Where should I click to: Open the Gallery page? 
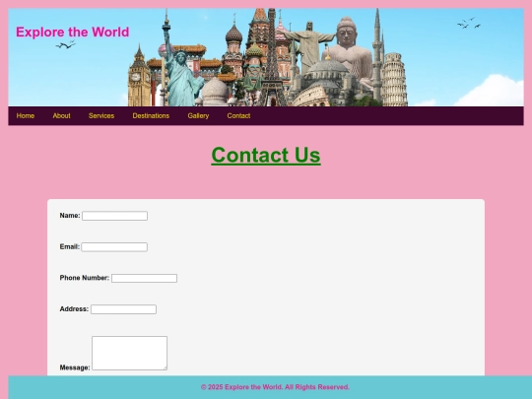coord(198,116)
